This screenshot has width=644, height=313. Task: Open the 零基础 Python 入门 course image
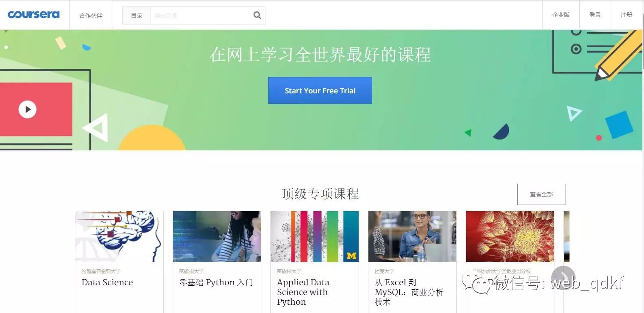(x=217, y=236)
